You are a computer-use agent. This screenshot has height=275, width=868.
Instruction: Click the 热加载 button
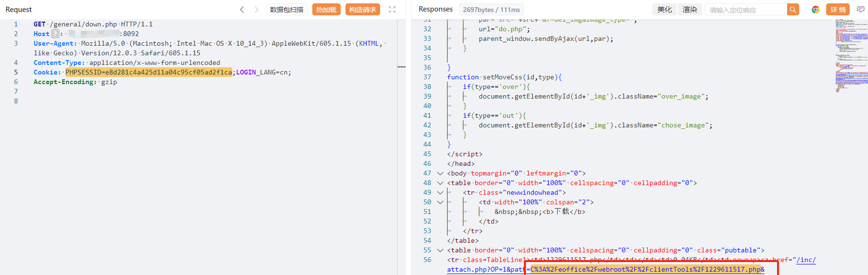326,10
